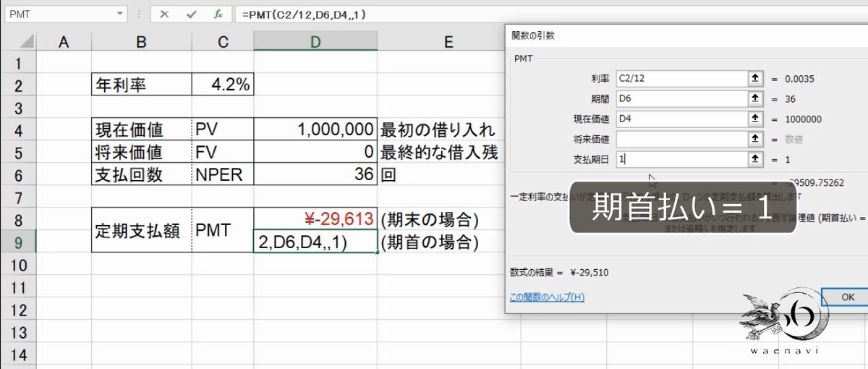Click cell labeled 支払回数
The image size is (868, 369).
(x=142, y=175)
